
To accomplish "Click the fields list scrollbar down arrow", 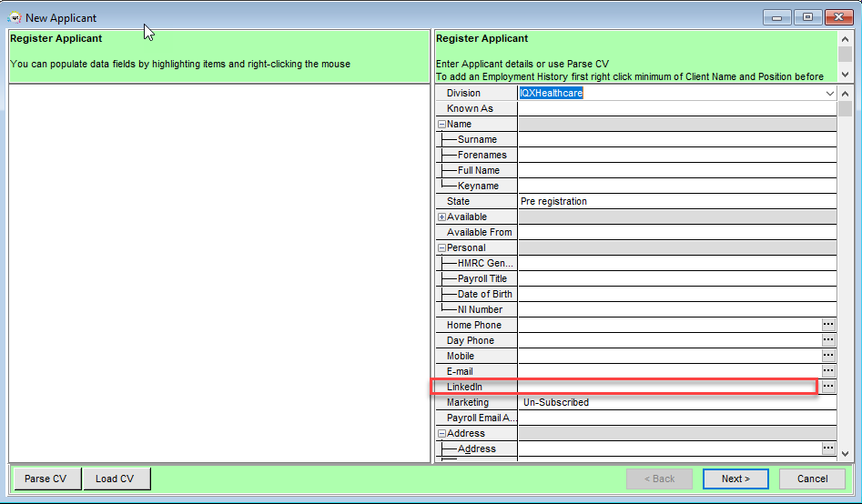I will (x=845, y=455).
